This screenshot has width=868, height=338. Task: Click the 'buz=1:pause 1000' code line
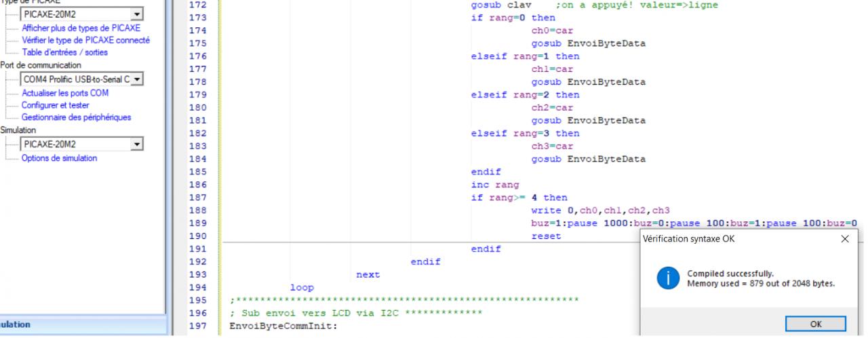pyautogui.click(x=694, y=224)
